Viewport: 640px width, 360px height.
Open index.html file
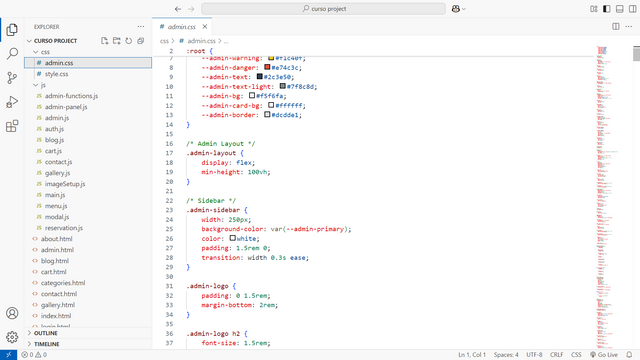[88, 316]
